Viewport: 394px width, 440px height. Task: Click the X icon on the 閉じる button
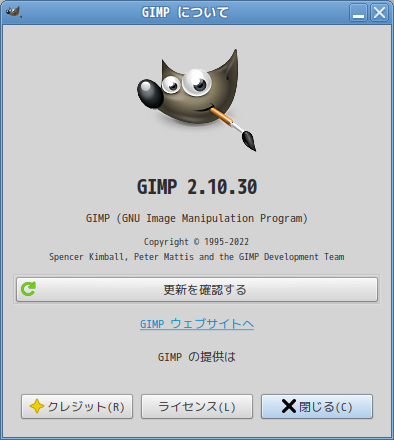point(289,406)
